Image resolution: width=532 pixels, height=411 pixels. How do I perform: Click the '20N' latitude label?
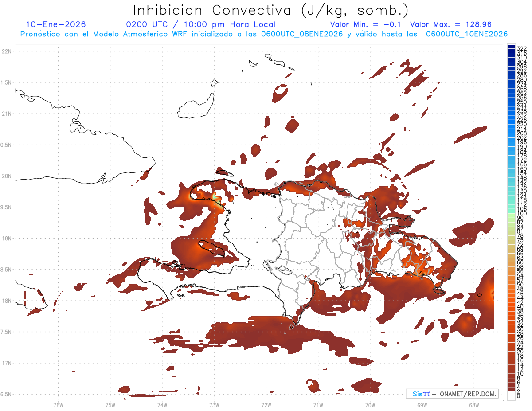point(7,176)
